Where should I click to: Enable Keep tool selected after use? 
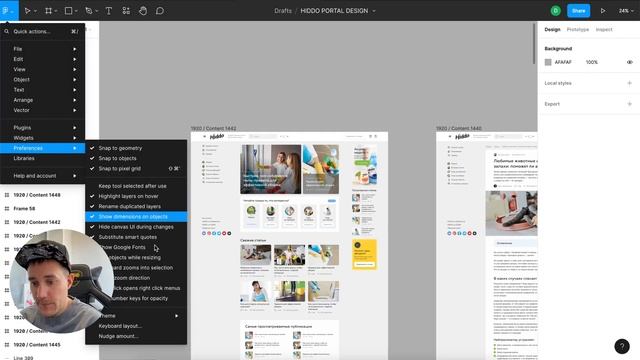pos(136,186)
